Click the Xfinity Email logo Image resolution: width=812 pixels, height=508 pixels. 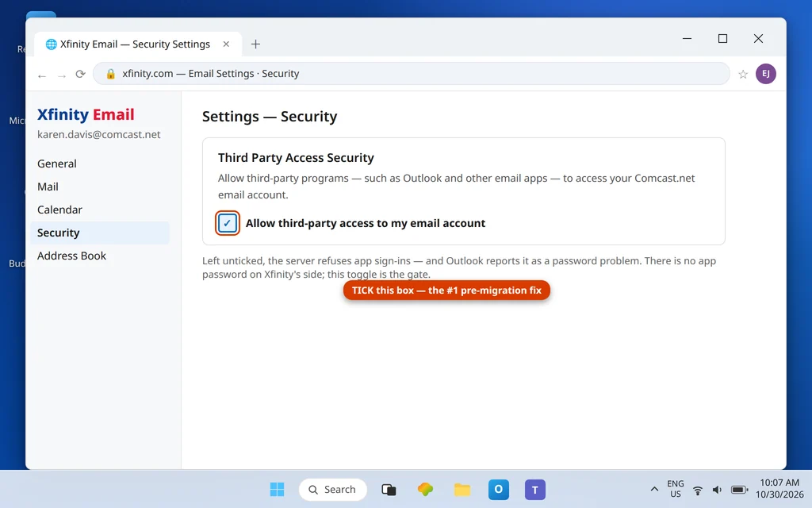(x=86, y=114)
